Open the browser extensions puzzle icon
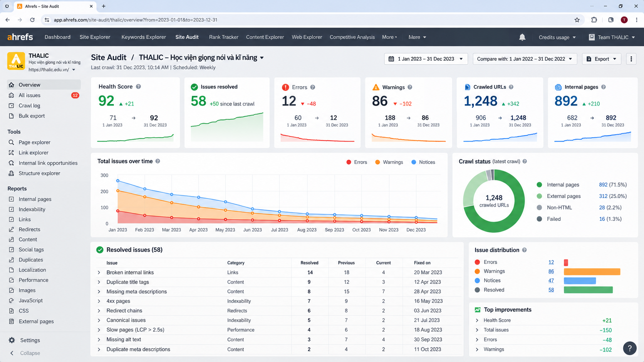 [x=594, y=20]
